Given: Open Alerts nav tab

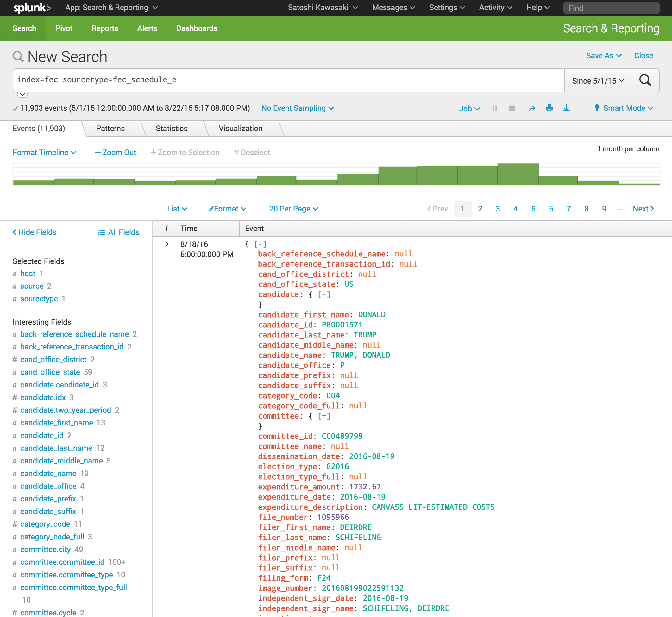Looking at the screenshot, I should [147, 28].
